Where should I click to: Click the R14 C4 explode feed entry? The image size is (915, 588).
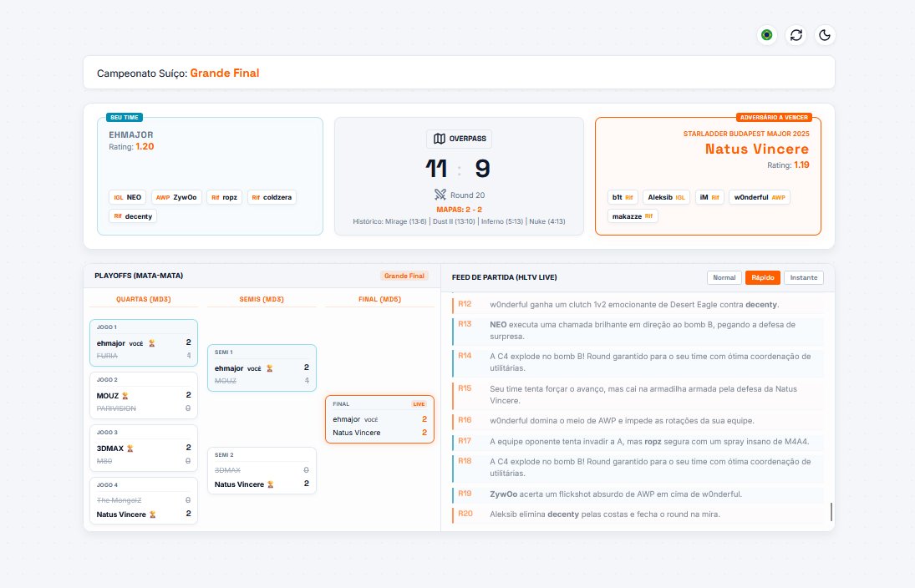click(638, 362)
